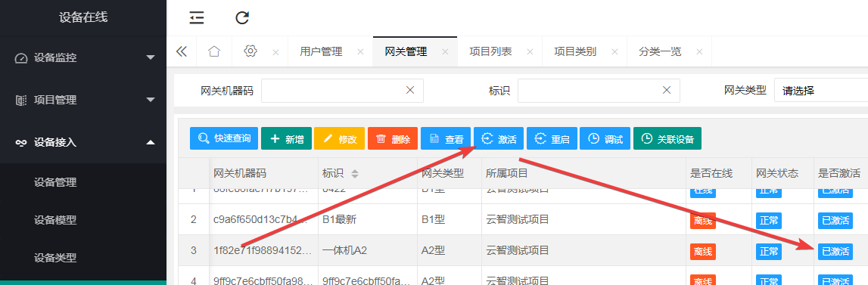Collapse 设备接入 sidebar menu

point(83,143)
